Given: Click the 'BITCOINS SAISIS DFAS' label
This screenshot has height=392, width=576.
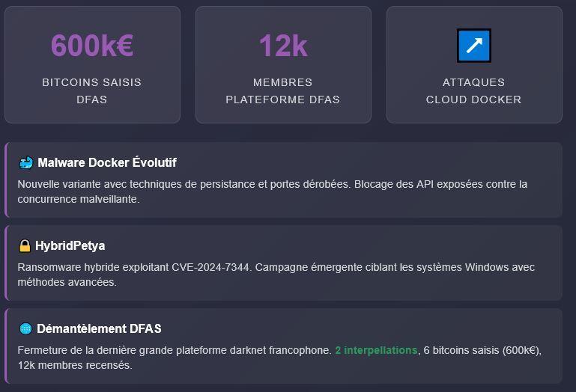Looking at the screenshot, I should tap(92, 91).
